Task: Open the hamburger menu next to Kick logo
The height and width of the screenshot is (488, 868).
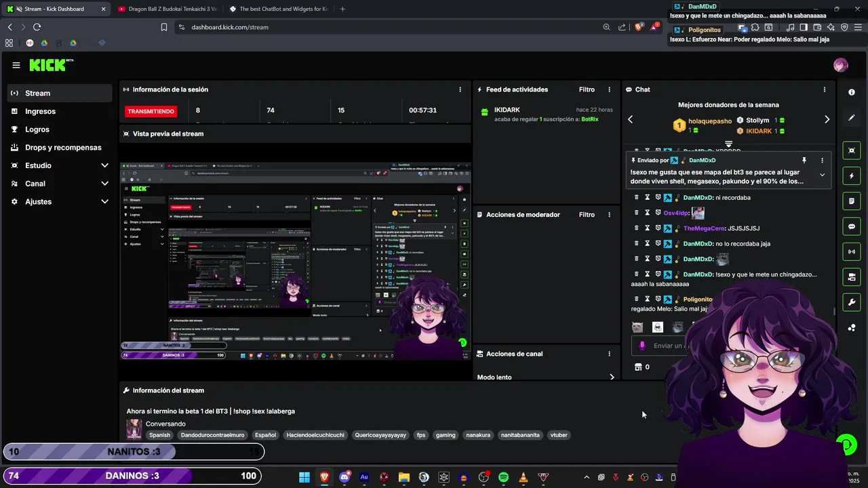Action: 16,65
